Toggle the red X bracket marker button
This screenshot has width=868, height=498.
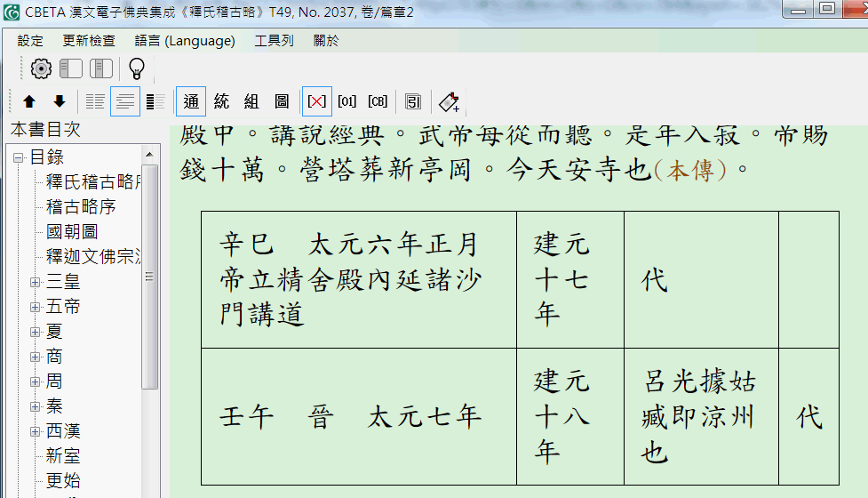coord(316,102)
